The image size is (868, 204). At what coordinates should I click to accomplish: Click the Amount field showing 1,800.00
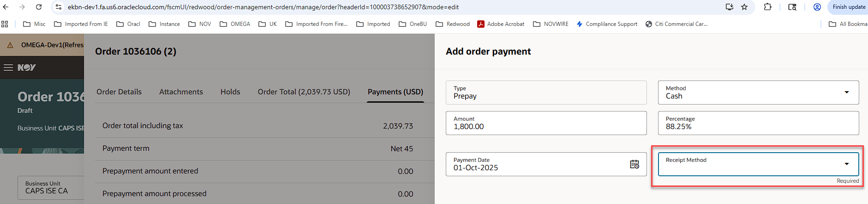(x=546, y=123)
